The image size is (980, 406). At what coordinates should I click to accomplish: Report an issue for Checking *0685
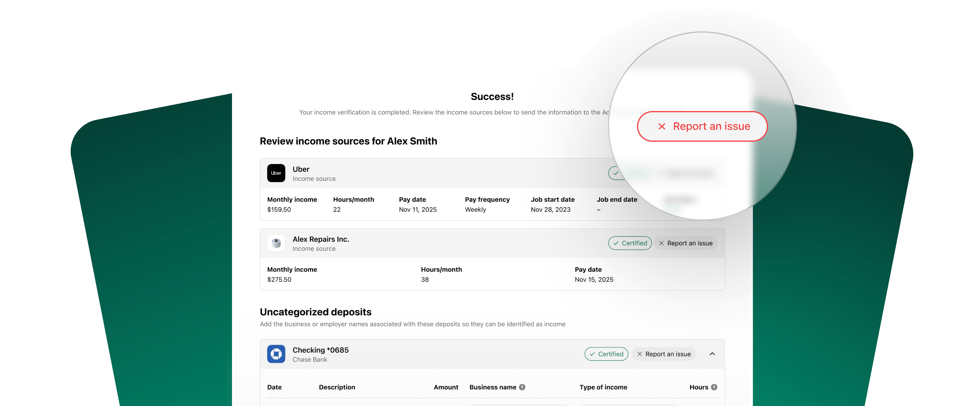(x=664, y=354)
